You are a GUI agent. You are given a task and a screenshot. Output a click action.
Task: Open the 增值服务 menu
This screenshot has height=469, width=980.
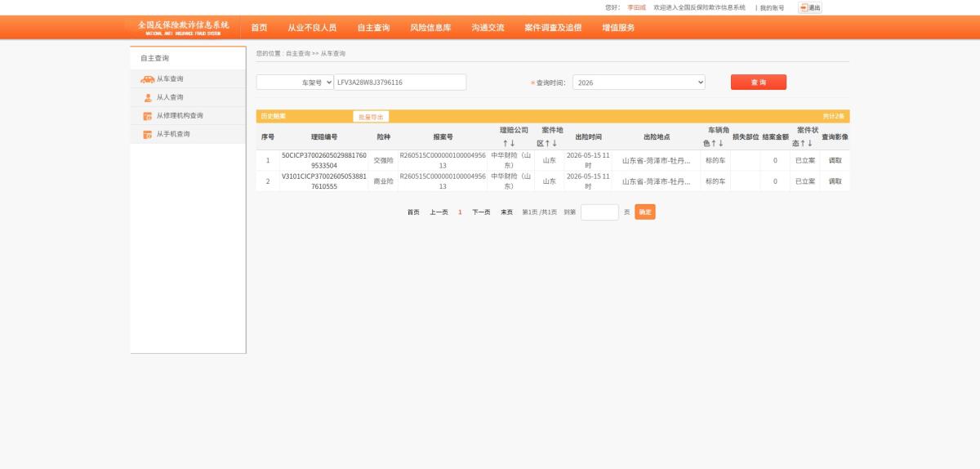tap(618, 27)
